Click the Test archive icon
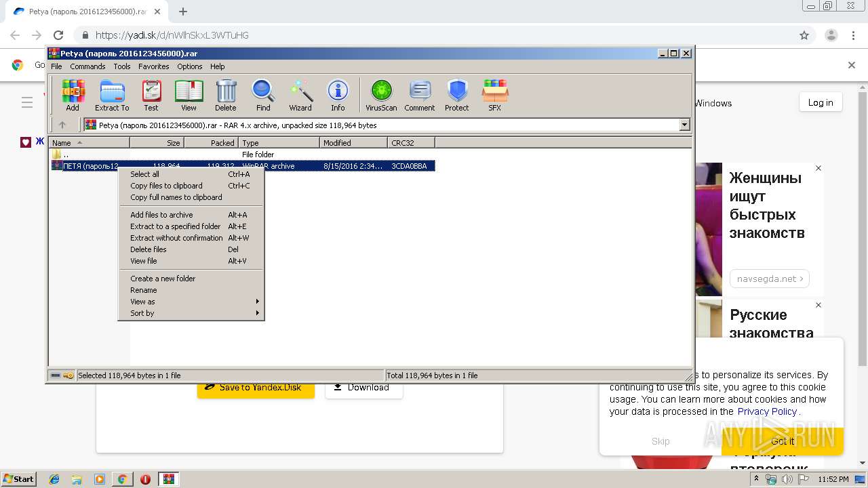This screenshot has width=868, height=488. click(x=151, y=95)
